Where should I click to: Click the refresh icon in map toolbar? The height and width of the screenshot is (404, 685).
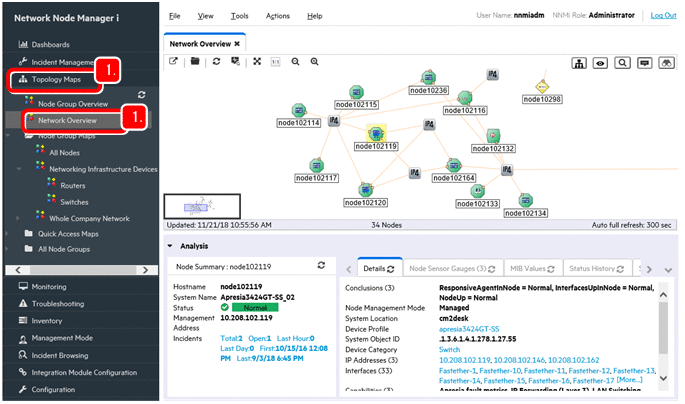(217, 62)
